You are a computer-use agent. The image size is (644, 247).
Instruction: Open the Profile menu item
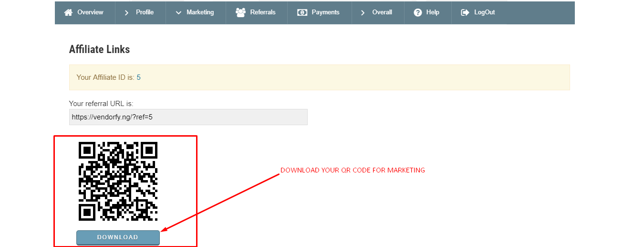140,12
